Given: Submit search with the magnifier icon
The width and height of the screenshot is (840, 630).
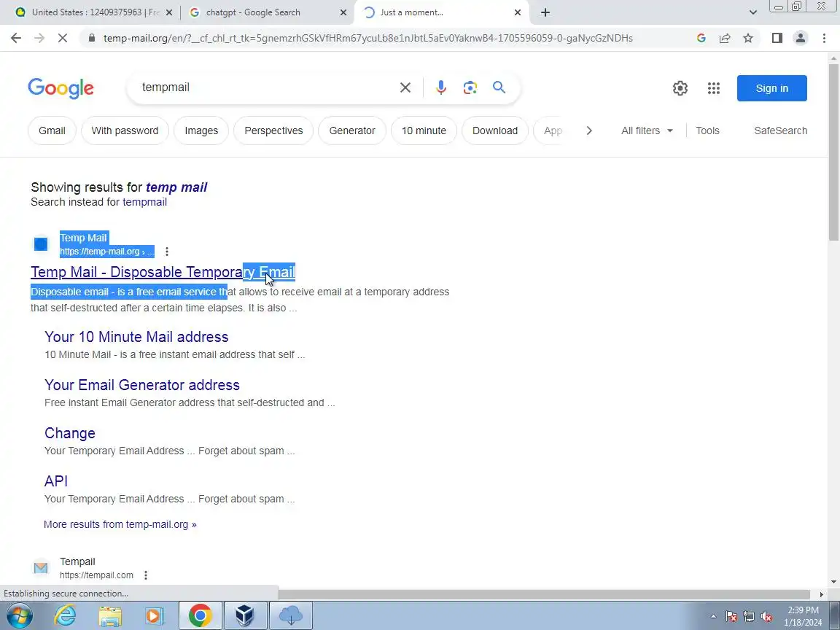Looking at the screenshot, I should point(499,87).
